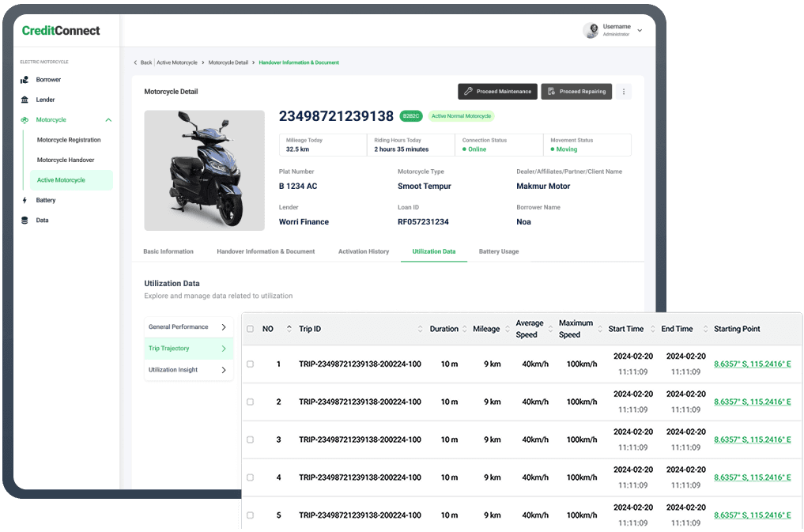Click the Battery lightning icon in sidebar
804x532 pixels.
click(25, 200)
